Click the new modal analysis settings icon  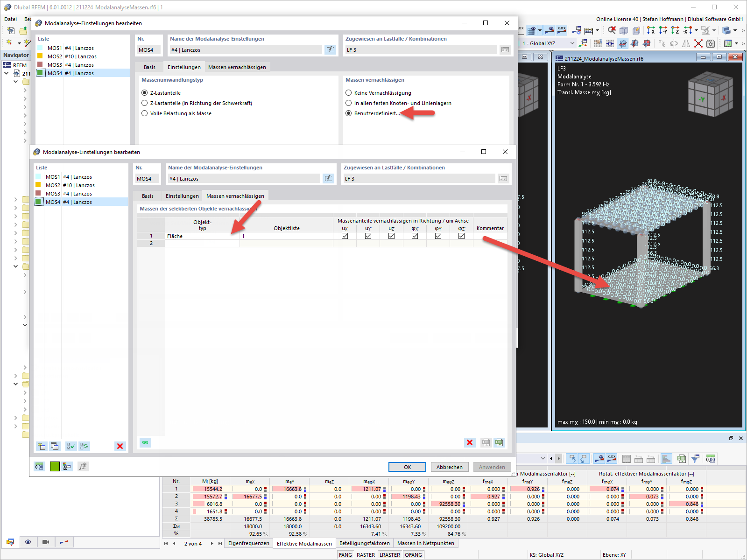tap(41, 446)
